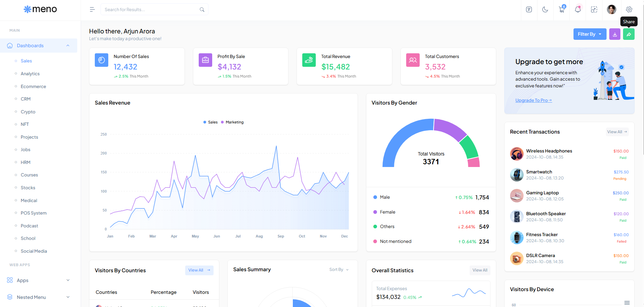Open the Sort By dropdown
644x307 pixels.
[339, 270]
